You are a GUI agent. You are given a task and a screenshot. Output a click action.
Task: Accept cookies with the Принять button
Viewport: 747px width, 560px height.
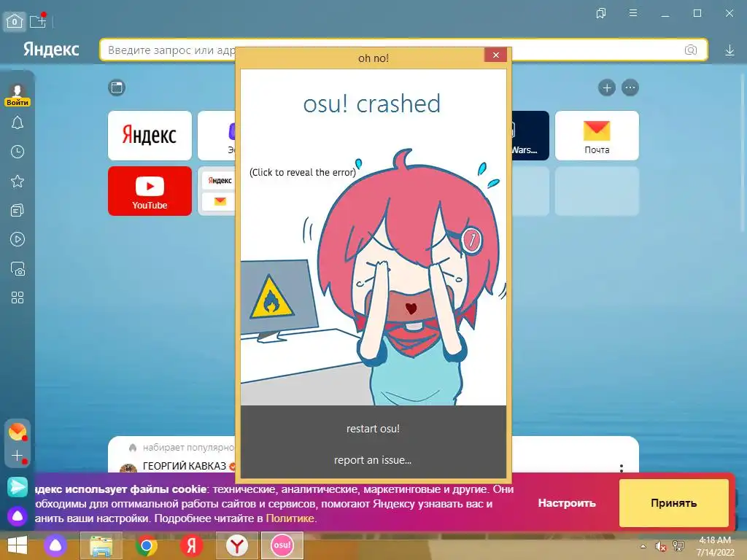click(x=673, y=503)
